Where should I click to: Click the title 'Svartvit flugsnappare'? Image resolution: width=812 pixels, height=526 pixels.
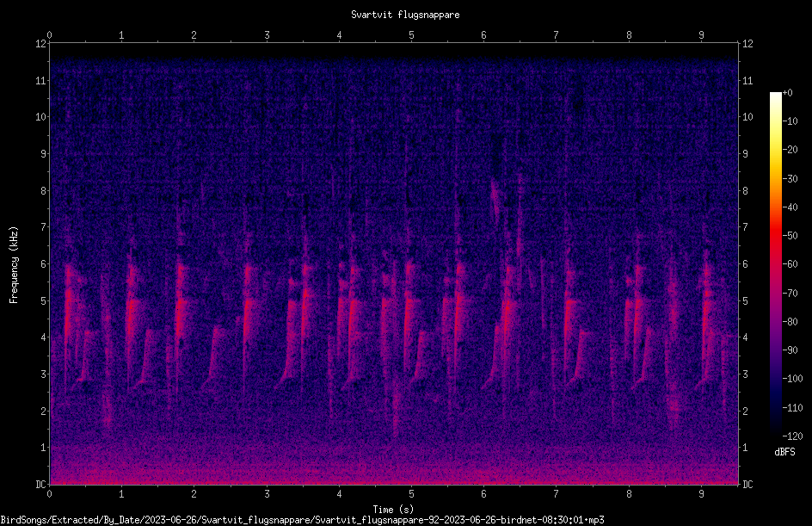point(405,15)
